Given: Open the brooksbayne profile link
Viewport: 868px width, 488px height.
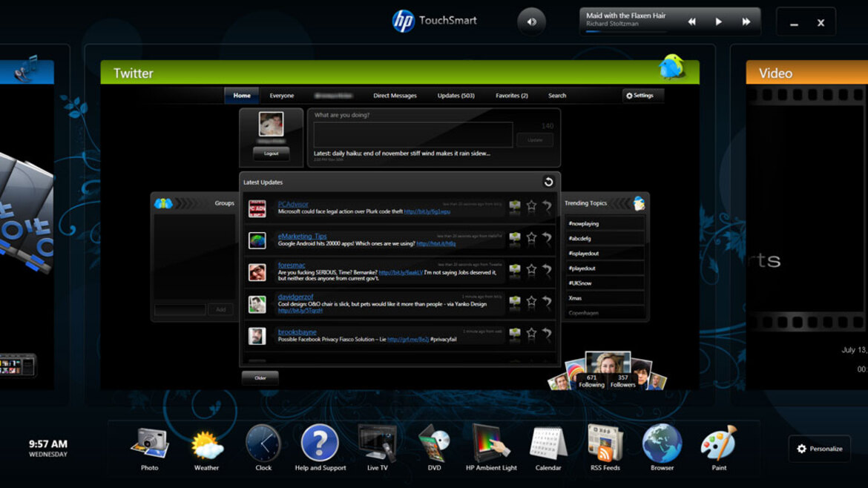Looking at the screenshot, I should pyautogui.click(x=297, y=332).
